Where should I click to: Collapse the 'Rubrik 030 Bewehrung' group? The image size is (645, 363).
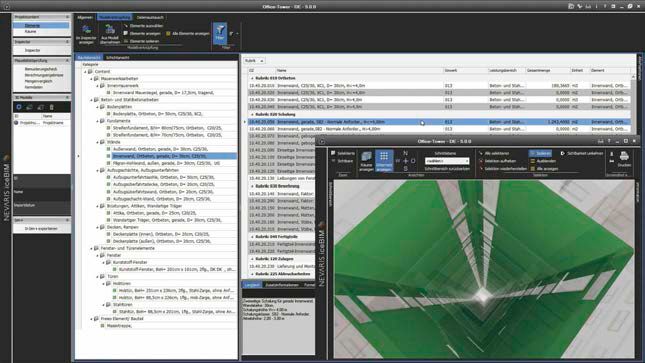(252, 186)
